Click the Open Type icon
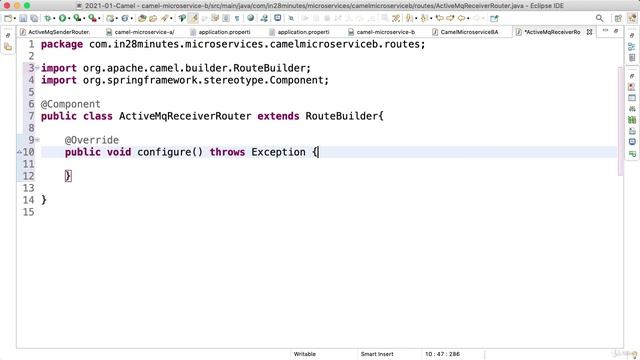Screen dimensions: 640x360 142,18
